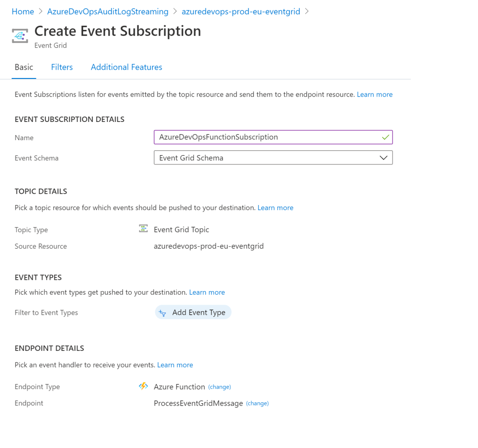Open Learn more link under Endpoint Details
478x448 pixels.
tap(175, 365)
